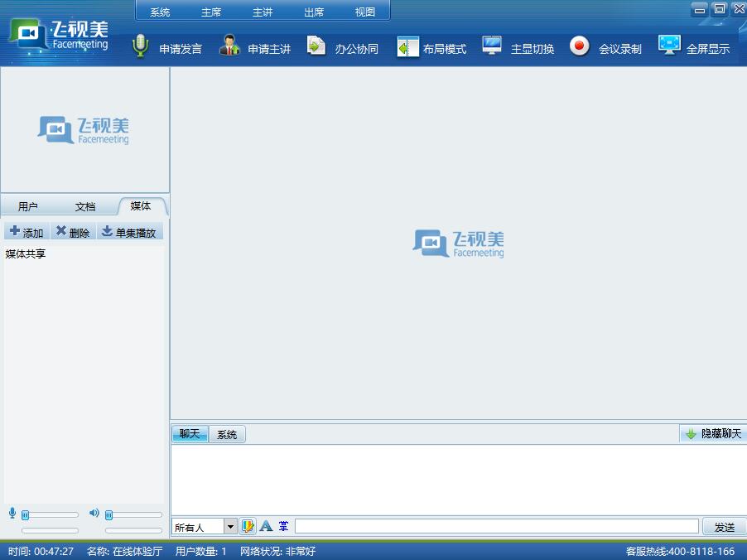
Task: Switch layout with the 布局模式 icon
Action: point(407,46)
